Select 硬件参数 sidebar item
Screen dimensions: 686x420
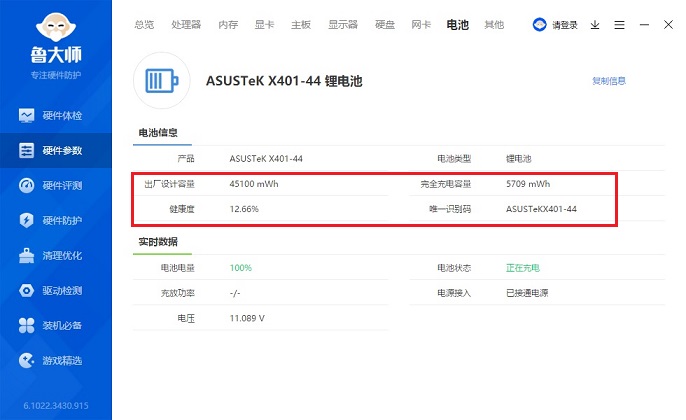[x=55, y=151]
